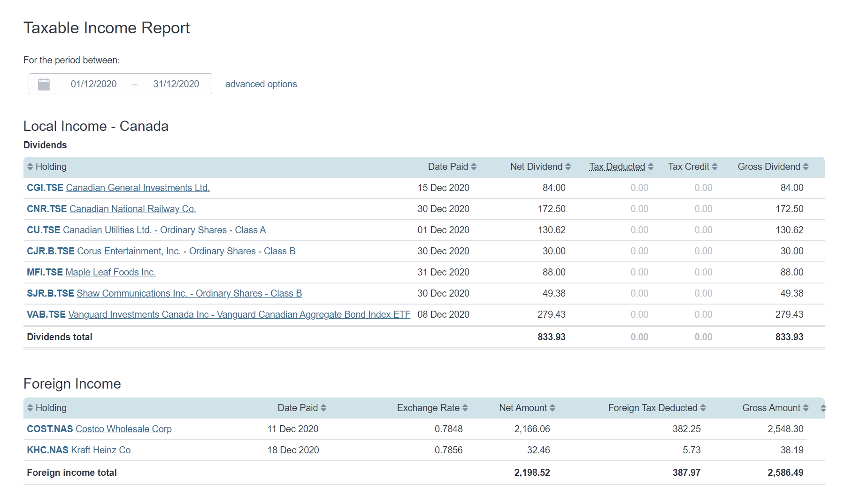
Task: Select the CGI.TSE ticker text
Action: coord(45,188)
